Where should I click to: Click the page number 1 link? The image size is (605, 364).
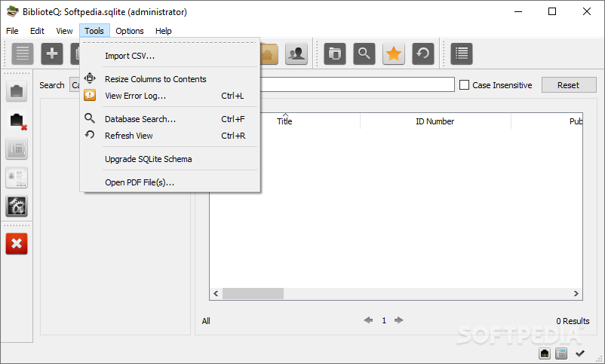click(384, 320)
